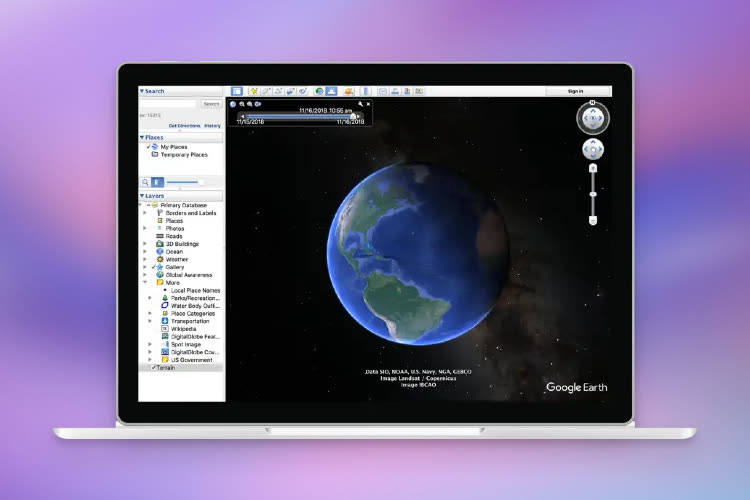Click the Sign in button
The height and width of the screenshot is (500, 750).
[575, 91]
